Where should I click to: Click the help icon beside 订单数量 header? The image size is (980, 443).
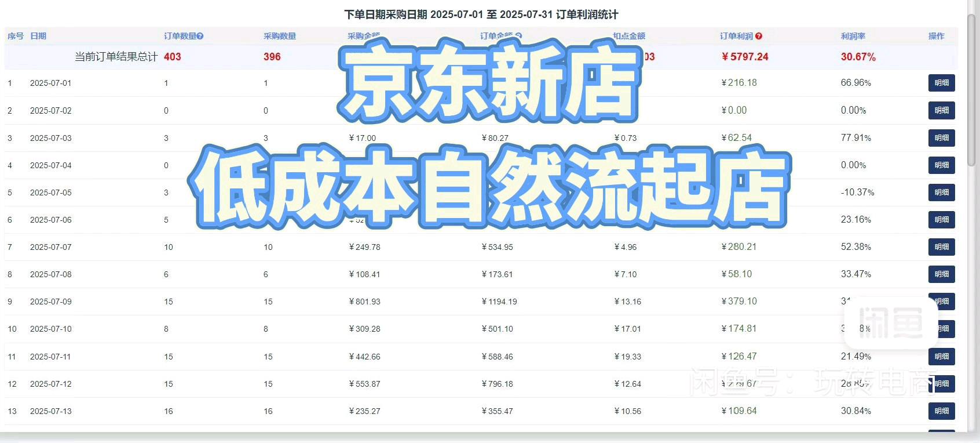[x=200, y=36]
